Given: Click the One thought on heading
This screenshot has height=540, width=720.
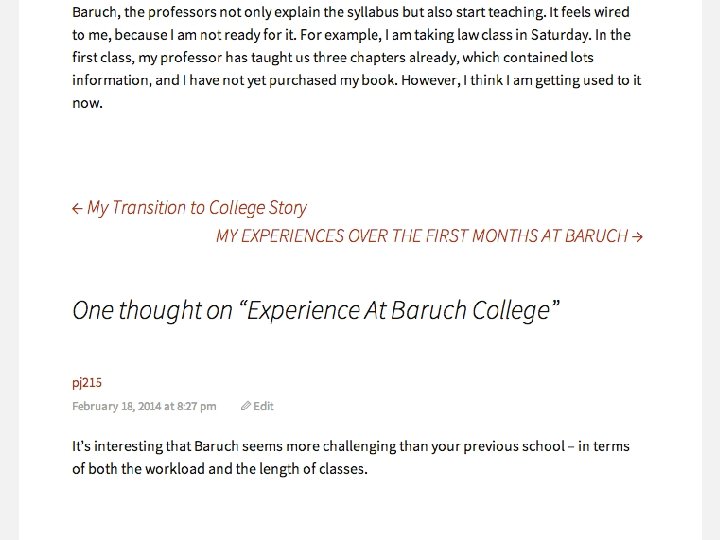Looking at the screenshot, I should (316, 310).
